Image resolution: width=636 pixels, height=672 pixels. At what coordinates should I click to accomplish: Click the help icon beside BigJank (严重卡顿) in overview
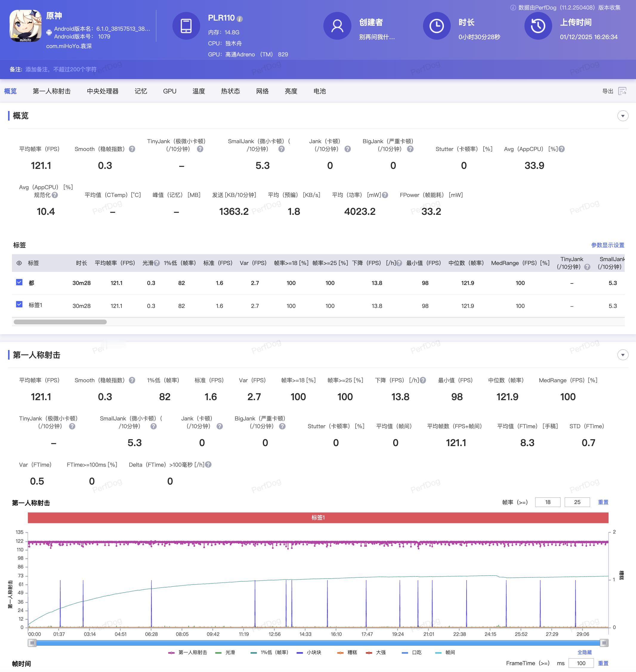pyautogui.click(x=410, y=149)
